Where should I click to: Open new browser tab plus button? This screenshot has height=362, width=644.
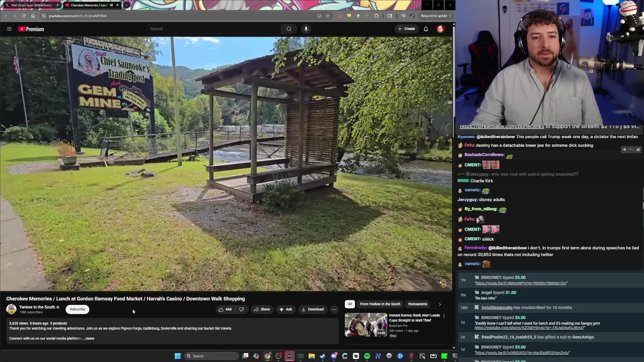126,5
